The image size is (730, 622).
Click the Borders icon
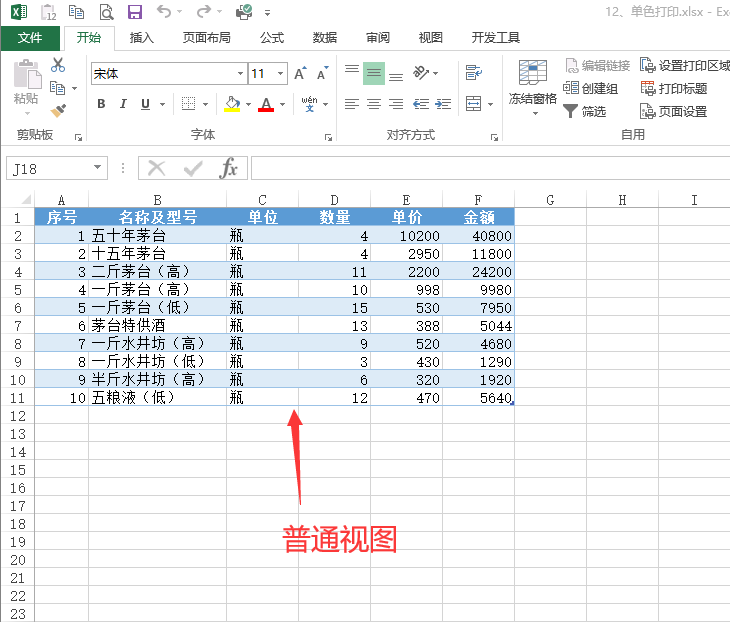pyautogui.click(x=189, y=104)
